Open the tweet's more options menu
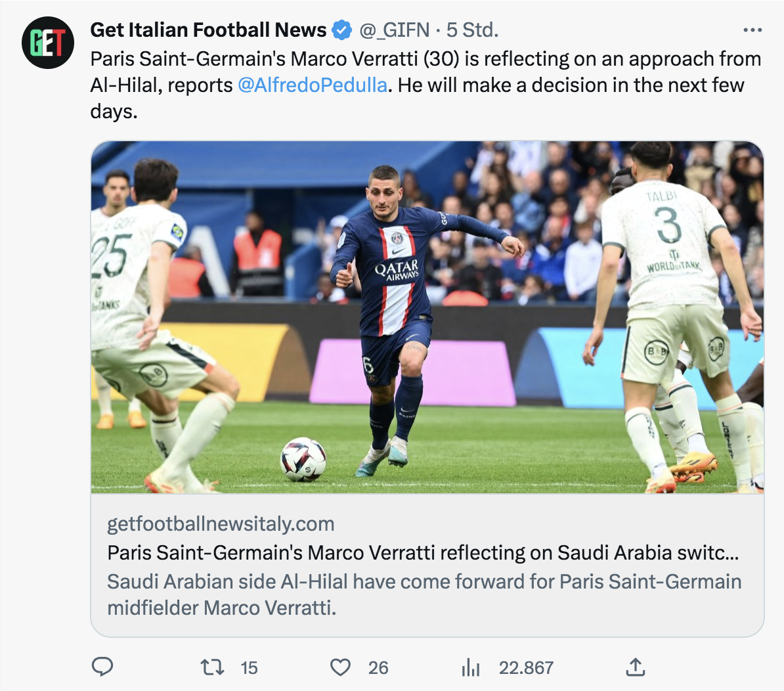This screenshot has width=784, height=691. click(x=752, y=30)
